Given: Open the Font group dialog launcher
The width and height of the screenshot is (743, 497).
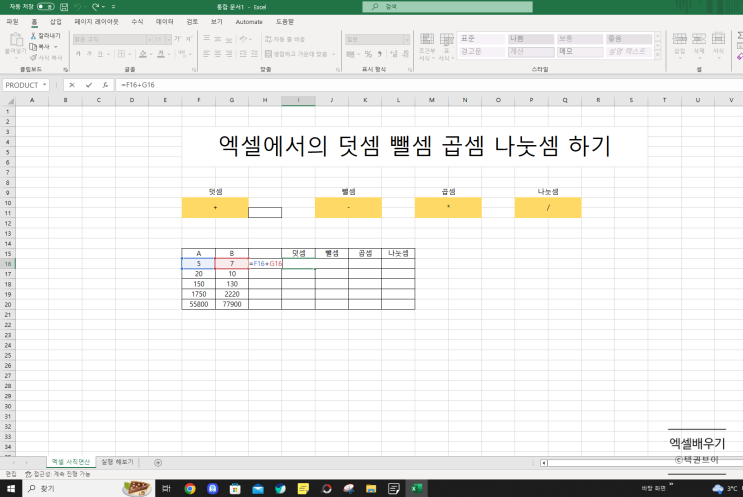Looking at the screenshot, I should 194,70.
